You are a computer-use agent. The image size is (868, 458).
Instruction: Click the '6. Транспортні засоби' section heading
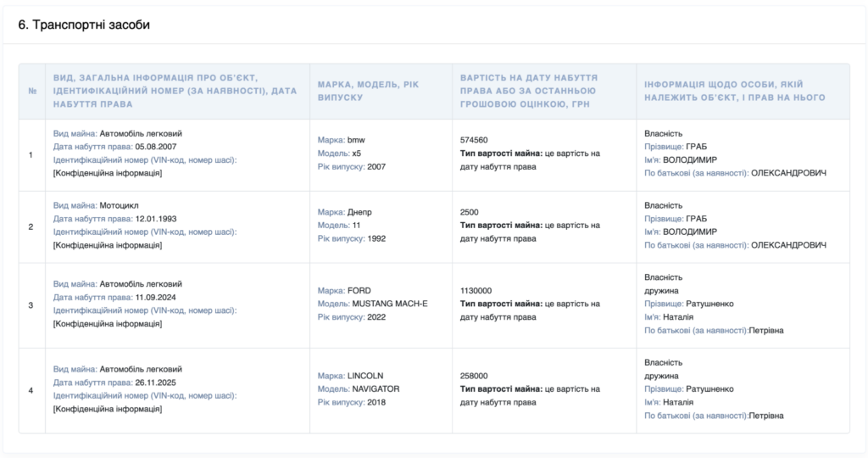tap(84, 25)
